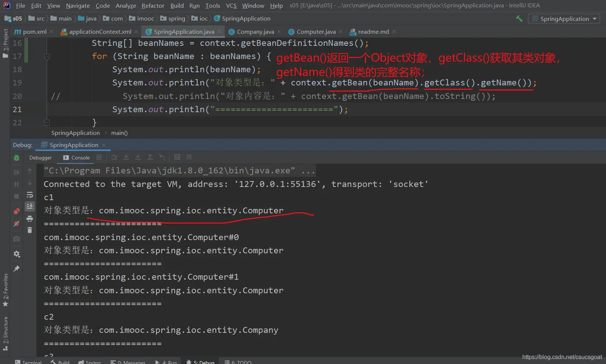Switch to the Debugger tab
Screen dimensions: 606x364
tap(40, 158)
